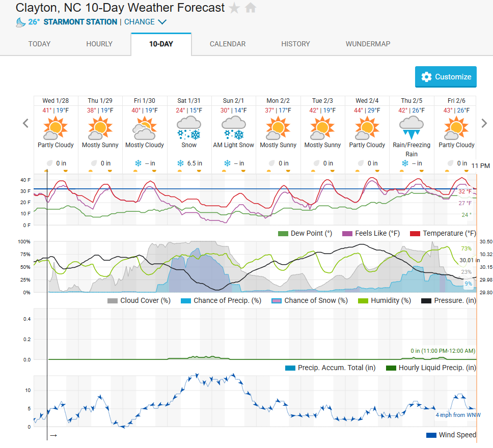Click the snowflake icon beside 6.5 in
This screenshot has height=448, width=493.
(180, 163)
